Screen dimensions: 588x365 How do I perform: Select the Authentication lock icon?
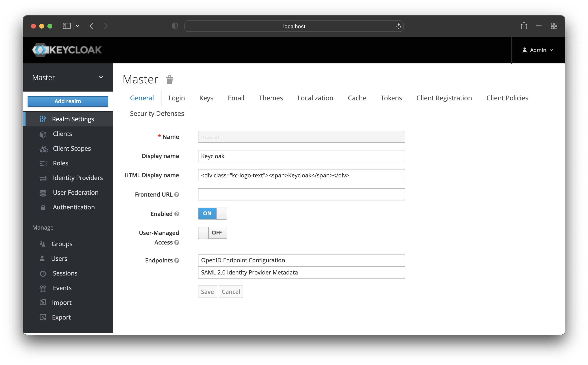pos(43,207)
